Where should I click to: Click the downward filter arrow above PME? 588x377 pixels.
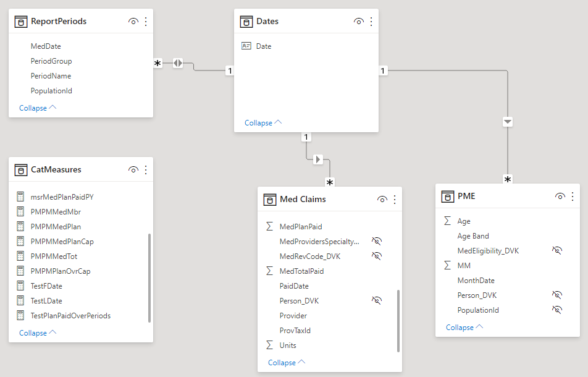point(507,122)
